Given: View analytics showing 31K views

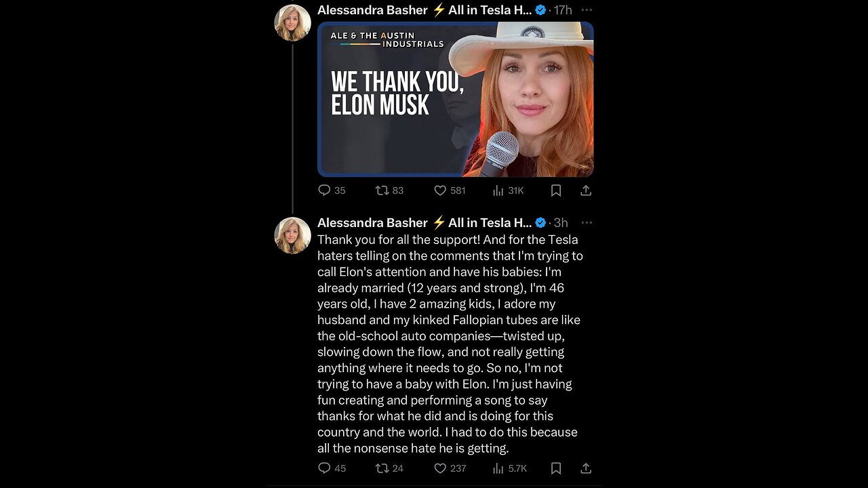Looking at the screenshot, I should [498, 190].
